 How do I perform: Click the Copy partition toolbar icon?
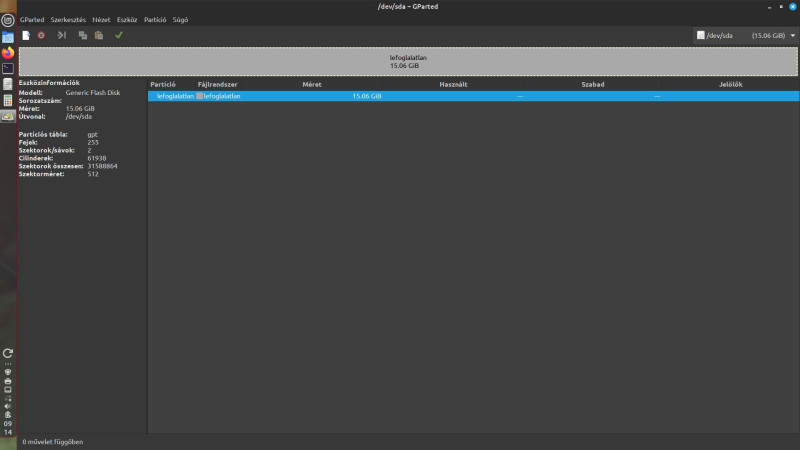[83, 35]
